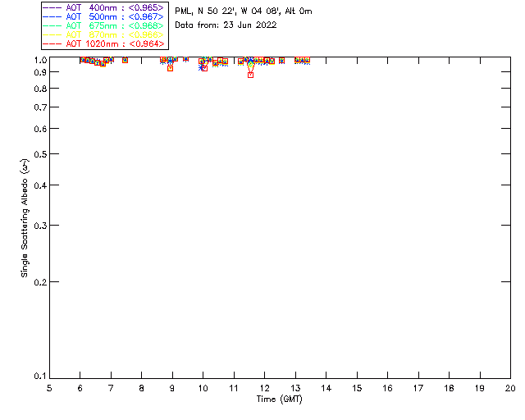This screenshot has width=525, height=420.
Task: Click the 5 on the time axis
Action: click(49, 388)
